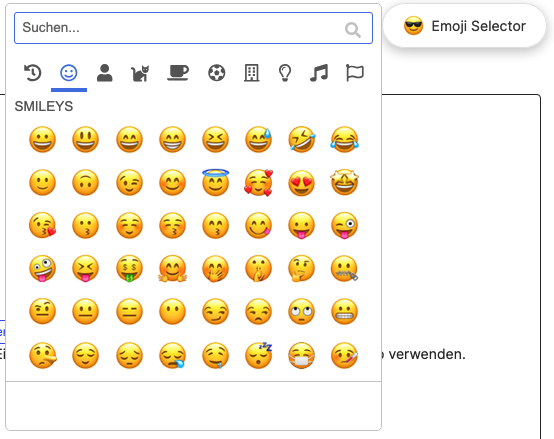Select face with raised eyebrow emoji

coord(42,312)
